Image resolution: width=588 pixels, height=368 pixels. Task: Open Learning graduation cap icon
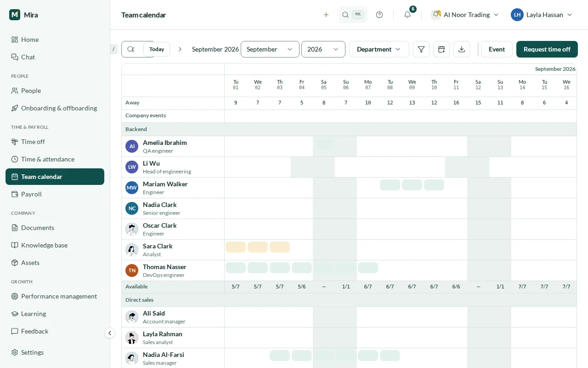[15, 314]
